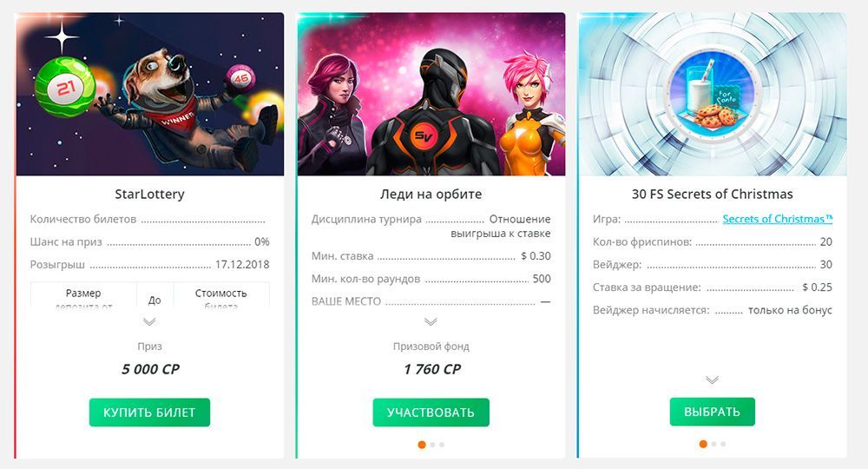Select first orange dot under ВЫБРАТЬ
Image resolution: width=868 pixels, height=469 pixels.
click(703, 444)
